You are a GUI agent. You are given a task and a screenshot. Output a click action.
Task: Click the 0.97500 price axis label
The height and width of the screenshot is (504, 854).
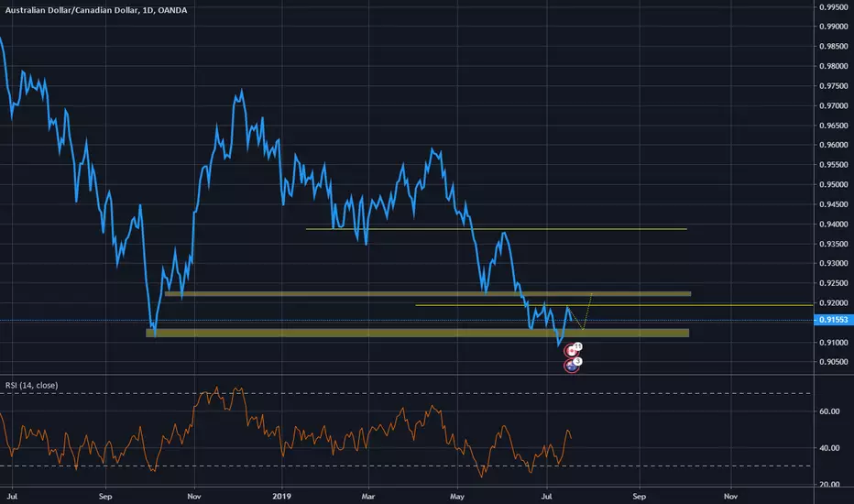[x=833, y=86]
